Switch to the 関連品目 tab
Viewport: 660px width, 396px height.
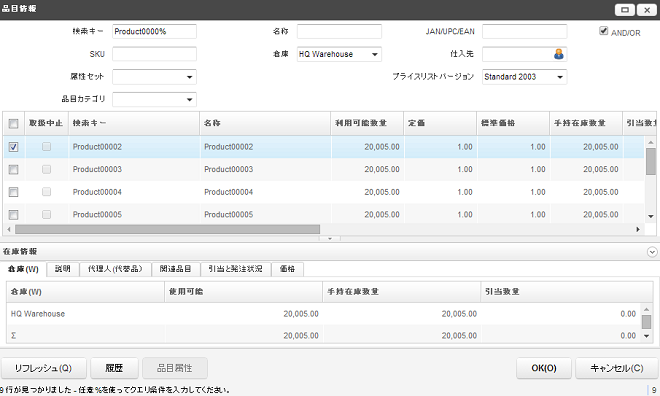click(x=176, y=269)
